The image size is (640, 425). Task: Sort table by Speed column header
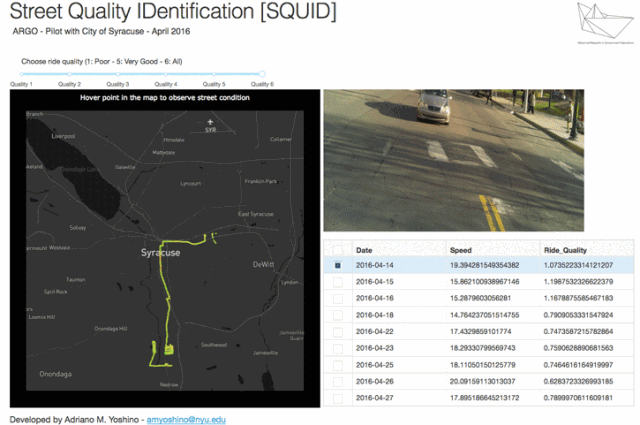pos(461,249)
